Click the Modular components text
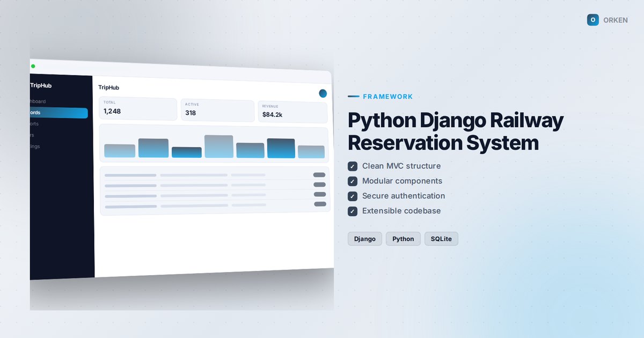 pos(402,181)
